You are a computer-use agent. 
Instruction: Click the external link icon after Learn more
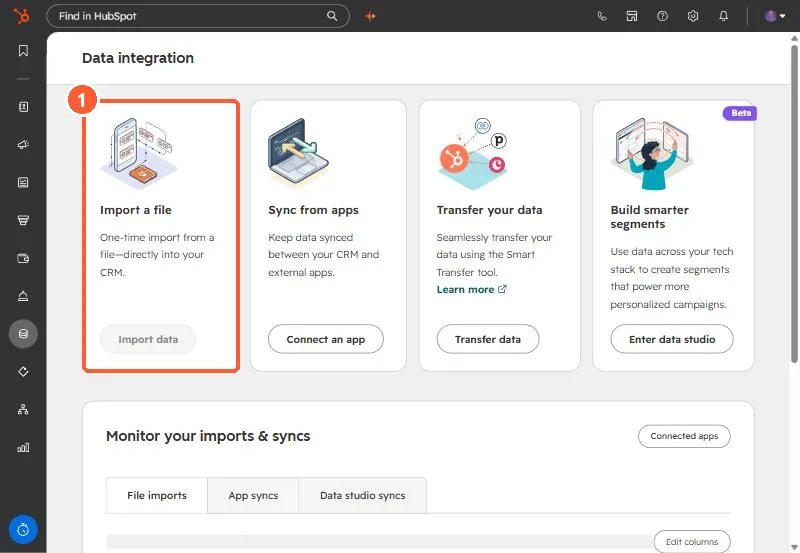502,289
